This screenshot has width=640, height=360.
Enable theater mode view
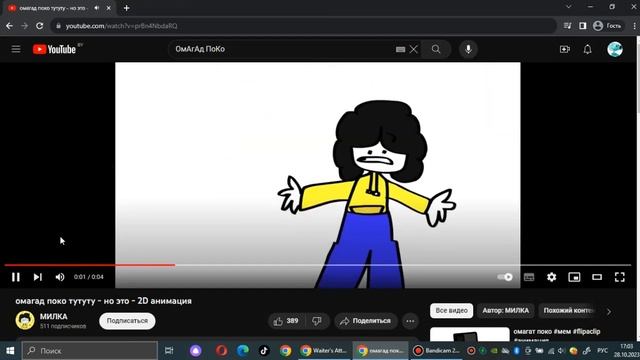pos(597,277)
